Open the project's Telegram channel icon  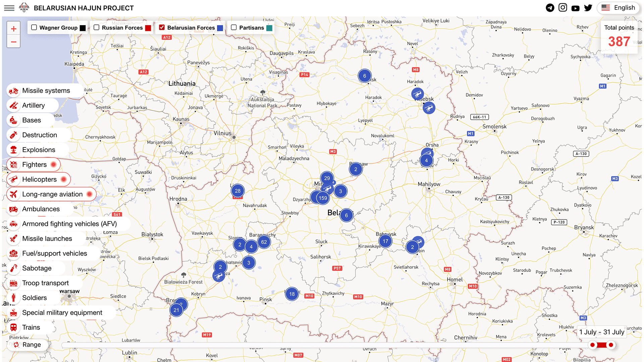click(x=550, y=7)
